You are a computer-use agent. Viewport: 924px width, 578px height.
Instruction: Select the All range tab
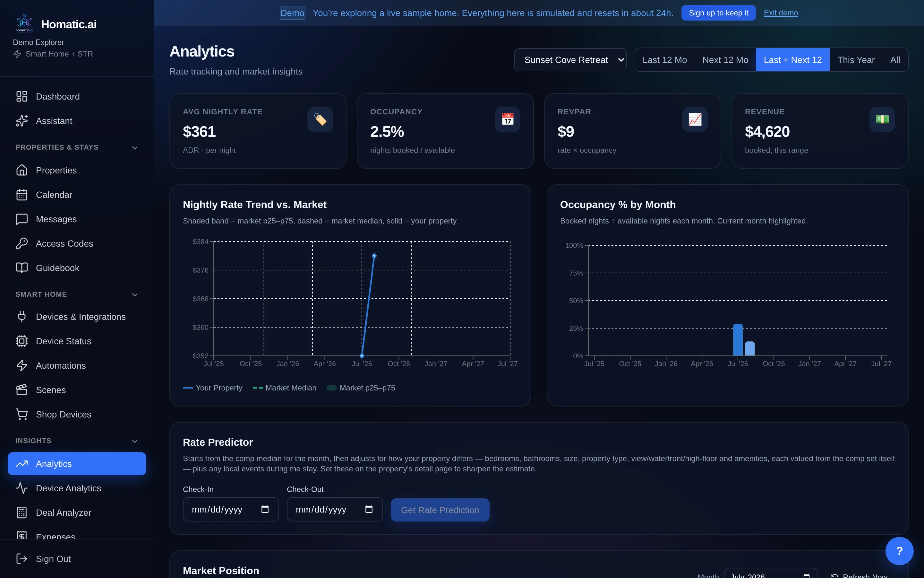pyautogui.click(x=895, y=60)
